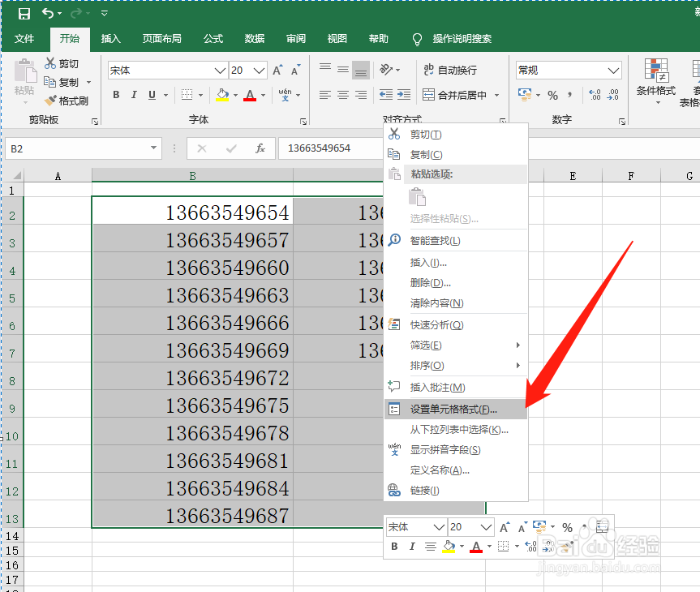Increase font size with larger A icon
Screen dimensions: 700x592
(277, 70)
